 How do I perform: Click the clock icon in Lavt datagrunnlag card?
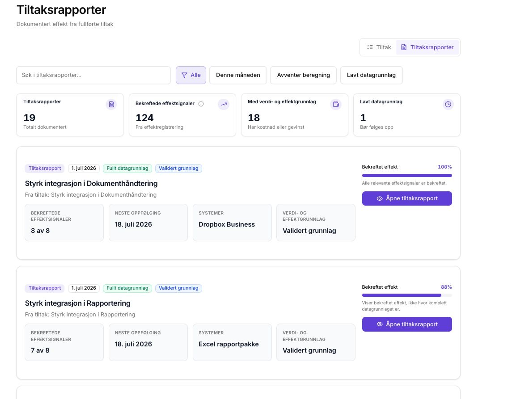click(448, 104)
